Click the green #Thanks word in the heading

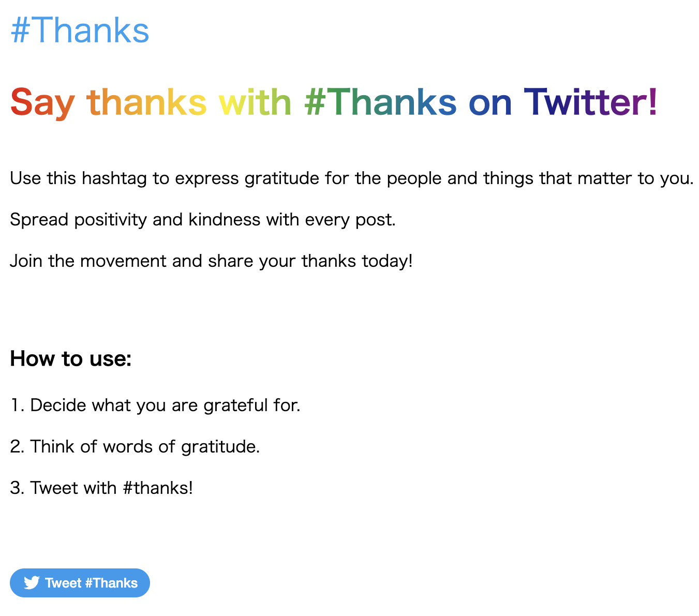[380, 101]
